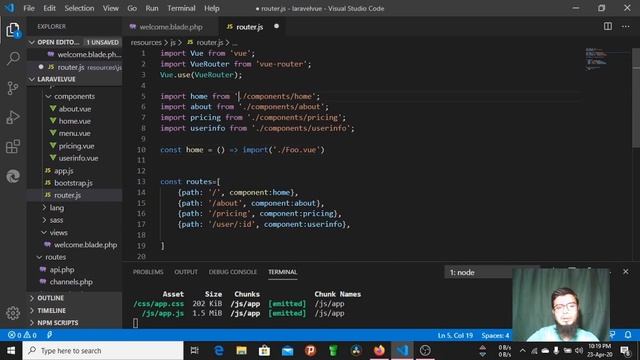The height and width of the screenshot is (360, 640).
Task: Expand the lang folder
Action: coord(44,208)
